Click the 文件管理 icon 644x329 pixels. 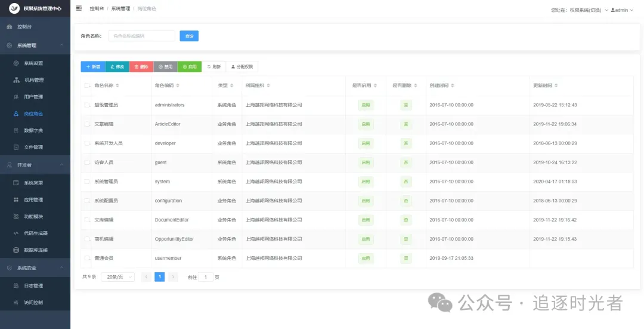tap(16, 147)
